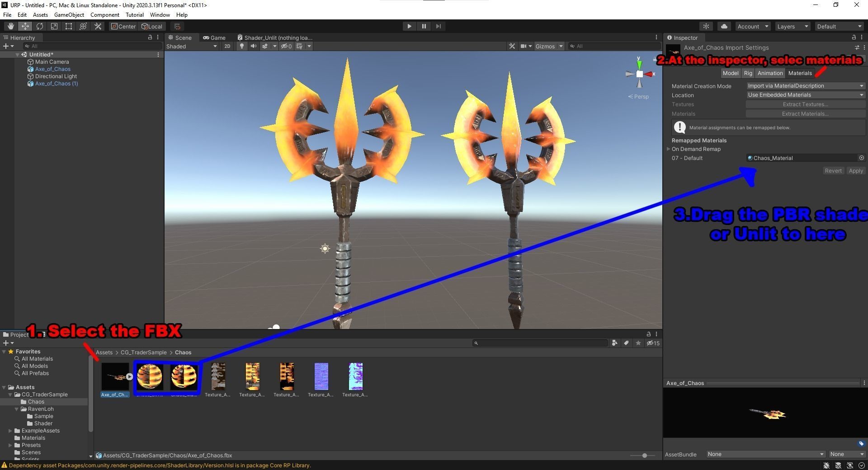Open Gizmos dropdown arrow
The width and height of the screenshot is (868, 470).
pyautogui.click(x=561, y=46)
